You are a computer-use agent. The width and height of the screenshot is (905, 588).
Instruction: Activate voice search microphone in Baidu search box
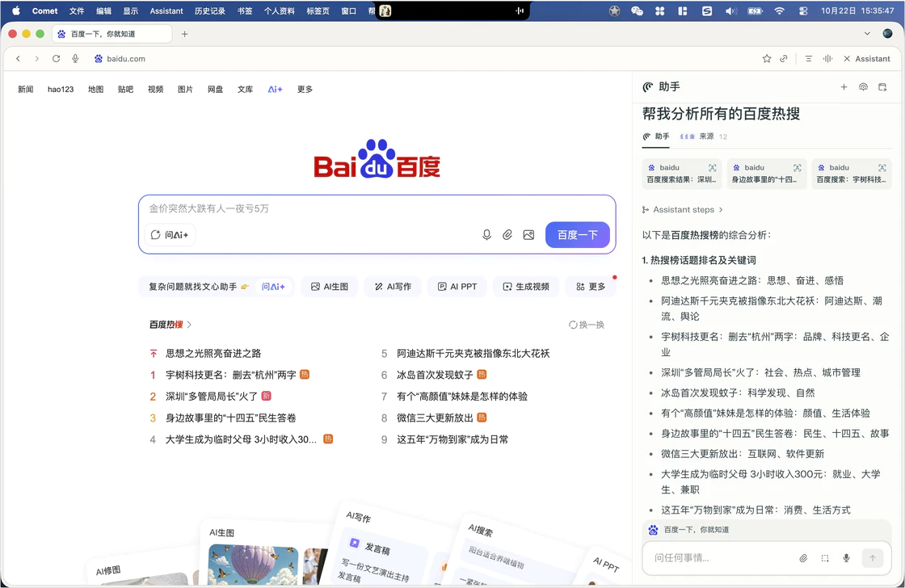tap(486, 234)
